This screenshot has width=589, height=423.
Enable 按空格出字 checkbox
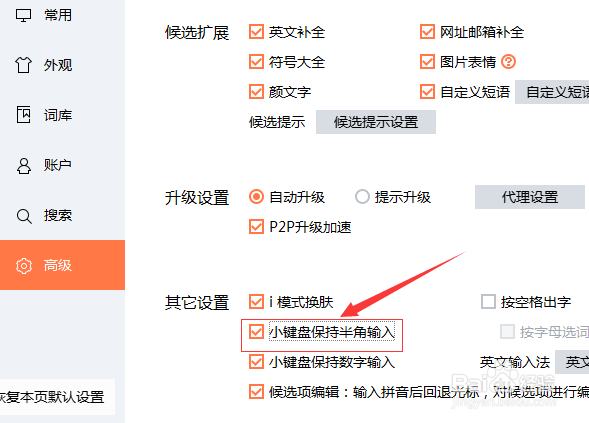tap(488, 302)
